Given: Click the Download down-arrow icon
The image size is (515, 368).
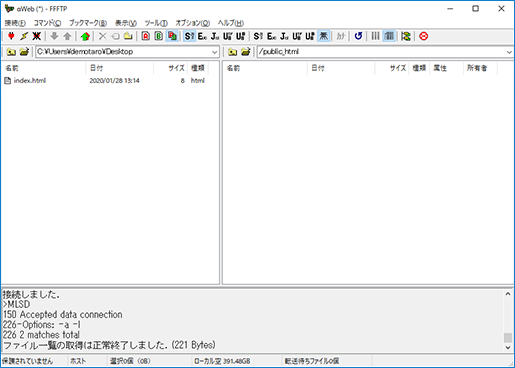Looking at the screenshot, I should tap(54, 36).
